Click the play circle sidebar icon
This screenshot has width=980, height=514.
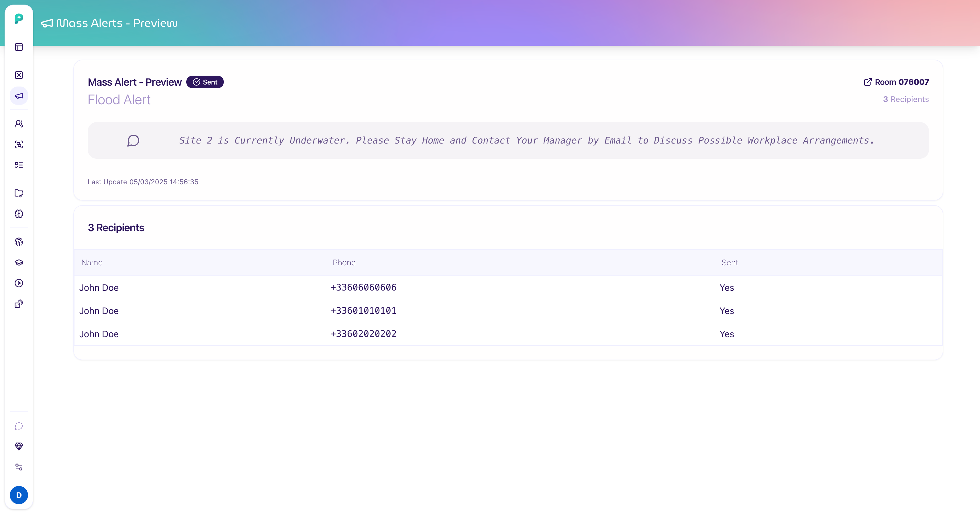19,283
